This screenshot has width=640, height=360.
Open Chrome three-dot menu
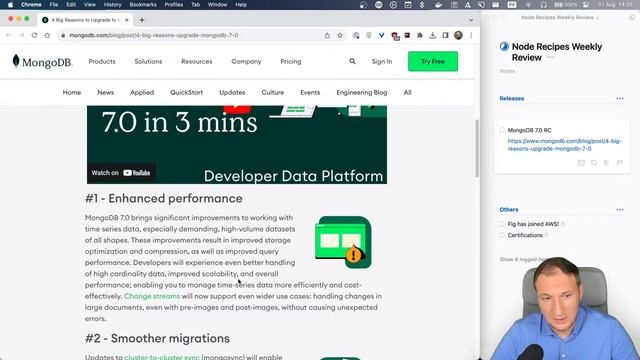pyautogui.click(x=471, y=36)
